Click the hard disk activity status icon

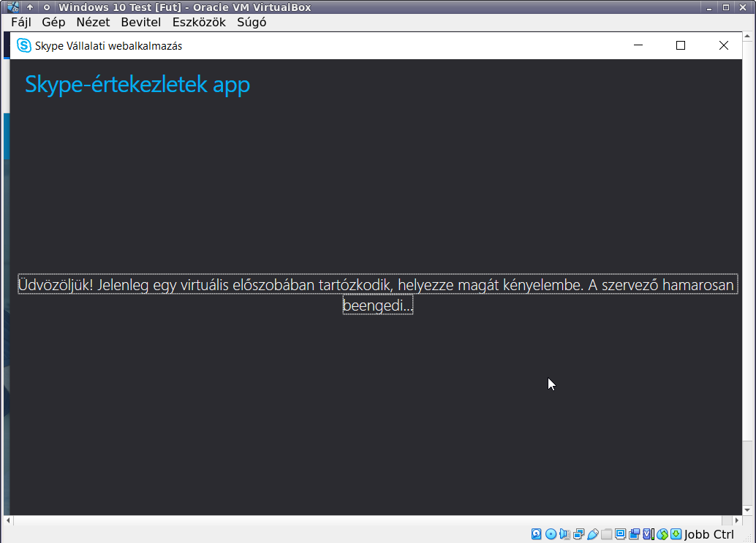point(536,533)
